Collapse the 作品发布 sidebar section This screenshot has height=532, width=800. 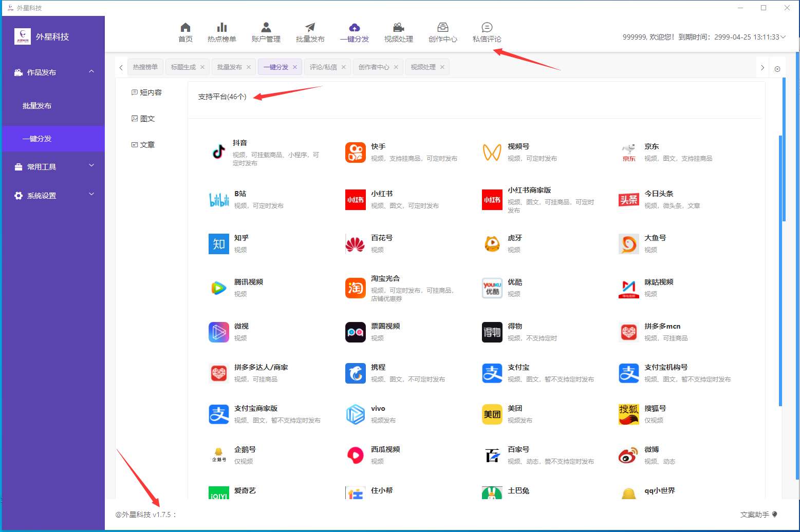tap(91, 72)
